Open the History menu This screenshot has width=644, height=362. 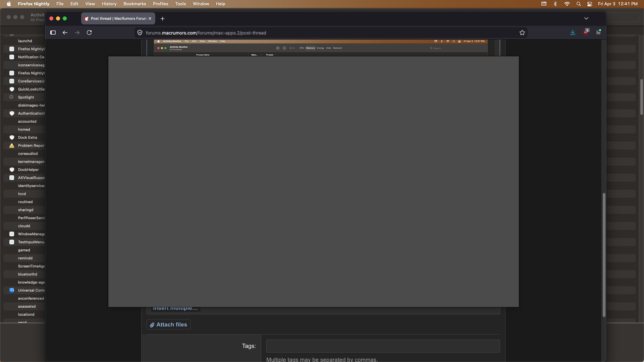(x=109, y=4)
